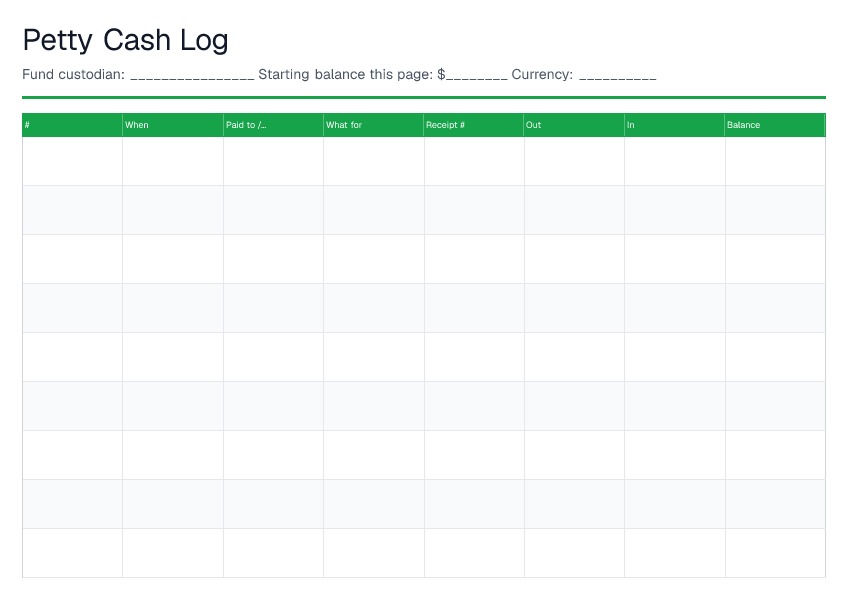Select the 'In' column header
This screenshot has width=848, height=600.
coord(674,125)
